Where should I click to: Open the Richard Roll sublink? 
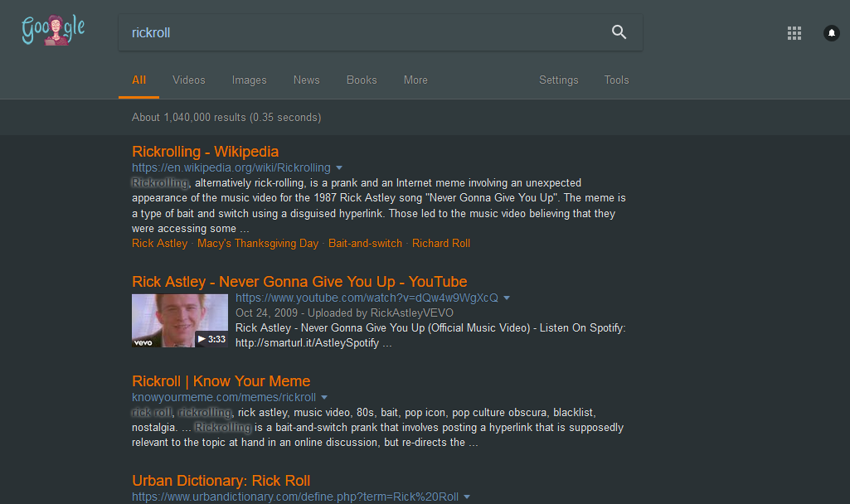click(x=440, y=244)
